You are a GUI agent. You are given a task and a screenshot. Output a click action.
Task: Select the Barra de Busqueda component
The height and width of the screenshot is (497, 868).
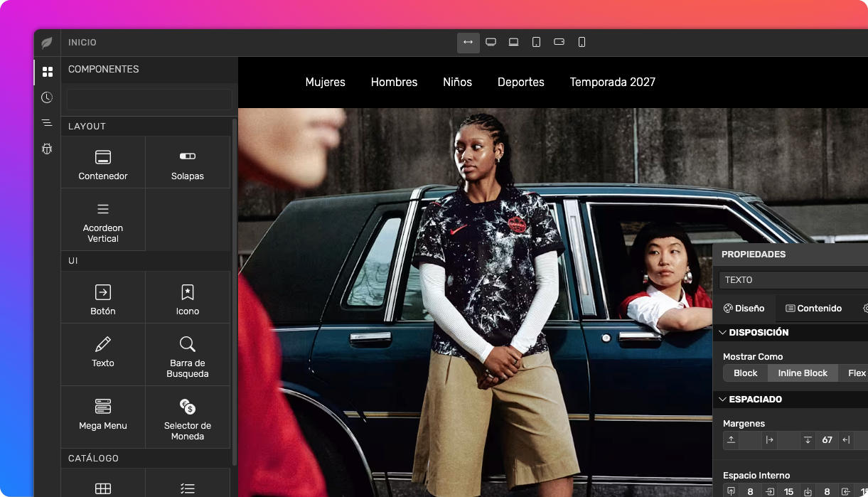[188, 355]
